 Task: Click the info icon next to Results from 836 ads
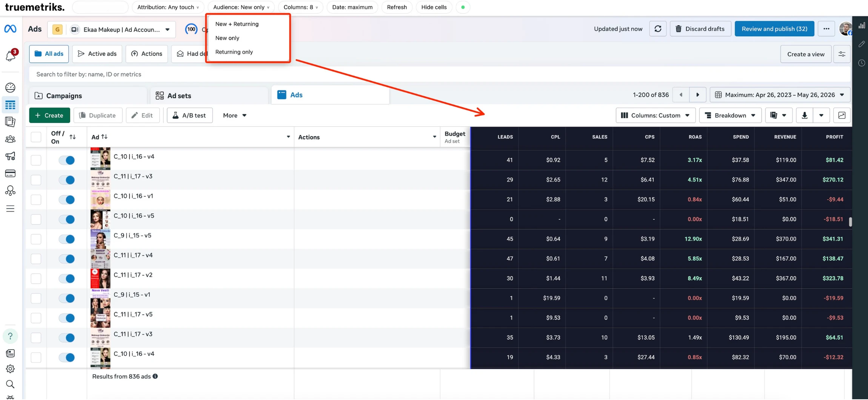[x=155, y=376]
